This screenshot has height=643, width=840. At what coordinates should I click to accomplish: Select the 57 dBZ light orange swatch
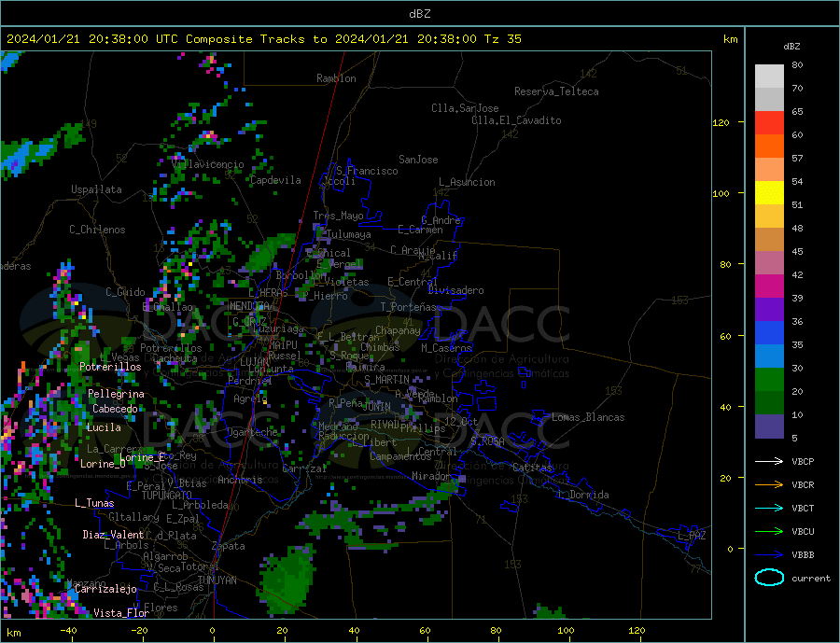[769, 169]
